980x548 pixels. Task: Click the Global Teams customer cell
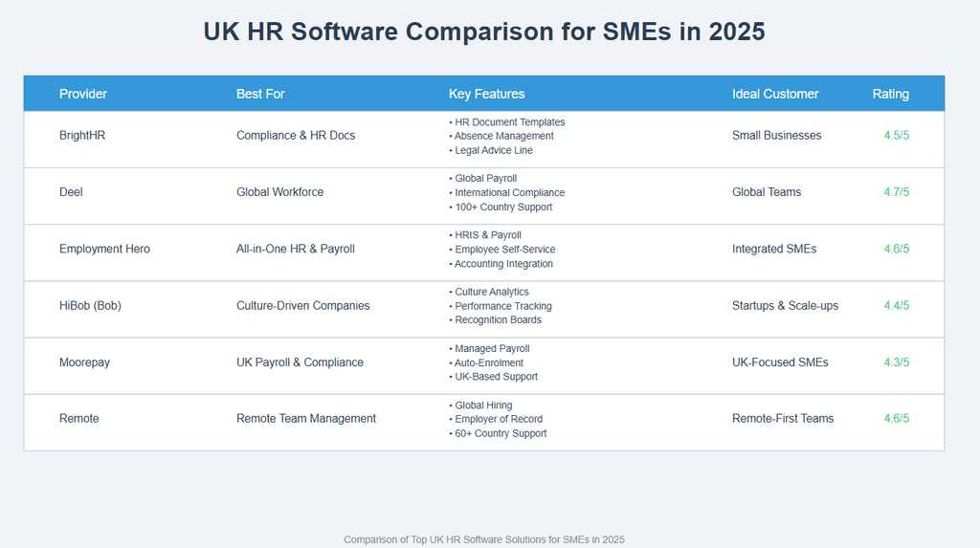(767, 192)
